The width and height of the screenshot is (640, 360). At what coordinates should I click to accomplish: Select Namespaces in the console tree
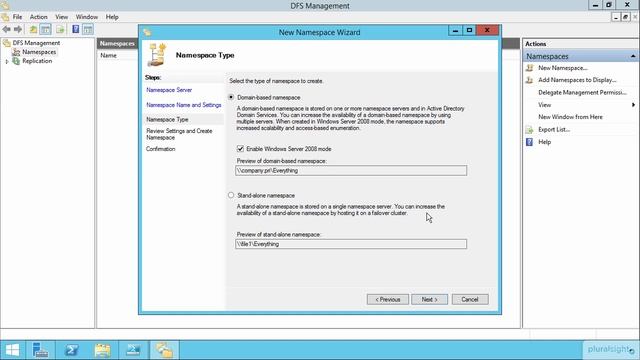click(x=39, y=52)
